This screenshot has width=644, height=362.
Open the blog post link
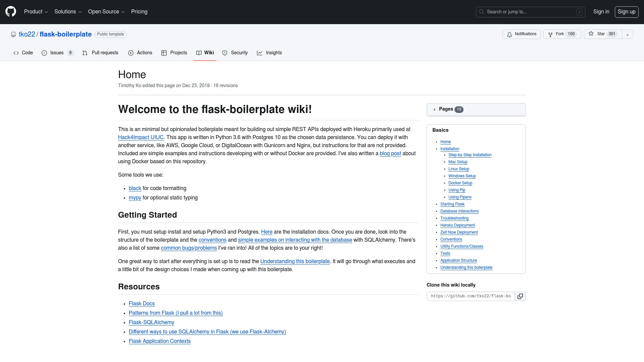pos(390,154)
